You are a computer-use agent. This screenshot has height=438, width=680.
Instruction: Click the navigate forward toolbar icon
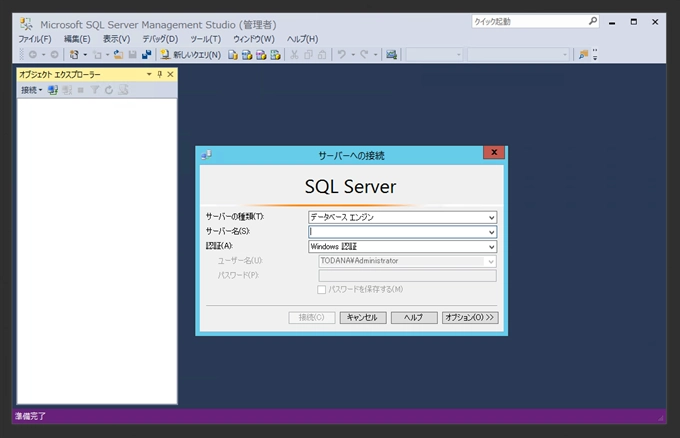(x=54, y=55)
